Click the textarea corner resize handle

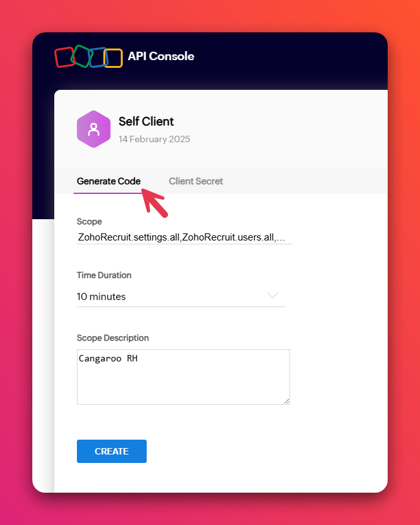point(286,401)
